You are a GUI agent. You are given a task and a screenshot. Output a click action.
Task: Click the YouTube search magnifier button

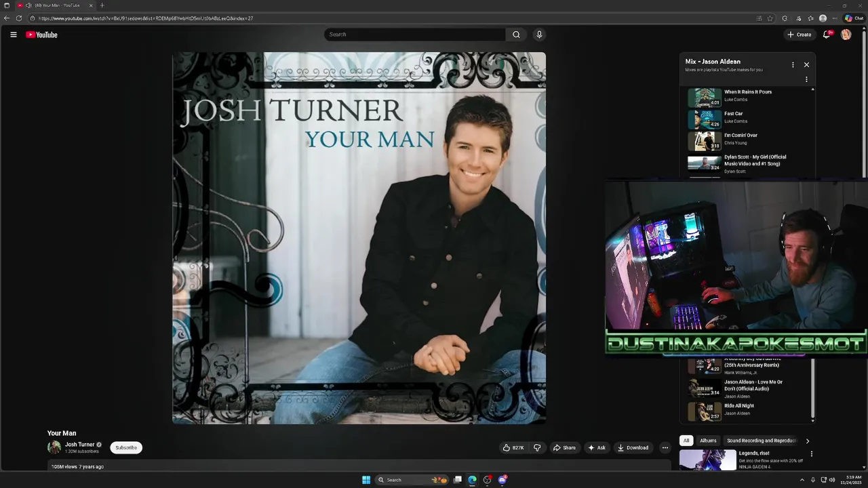point(516,35)
